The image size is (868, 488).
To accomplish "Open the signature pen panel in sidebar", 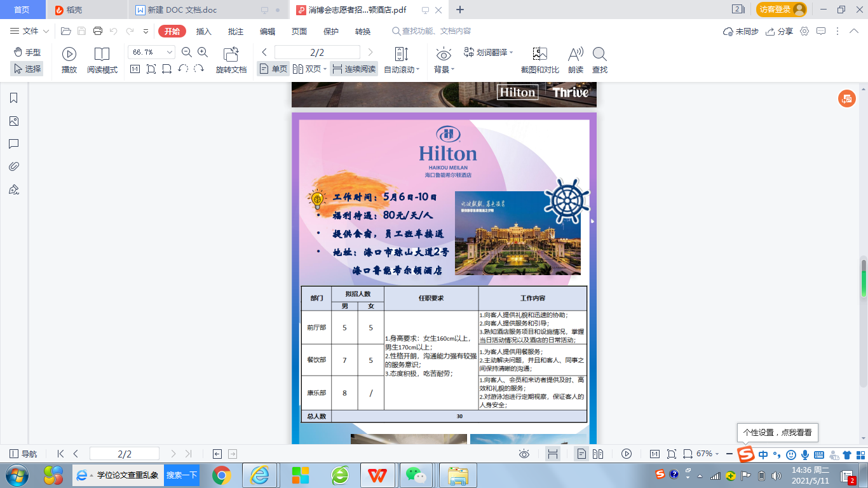I will pyautogui.click(x=14, y=189).
